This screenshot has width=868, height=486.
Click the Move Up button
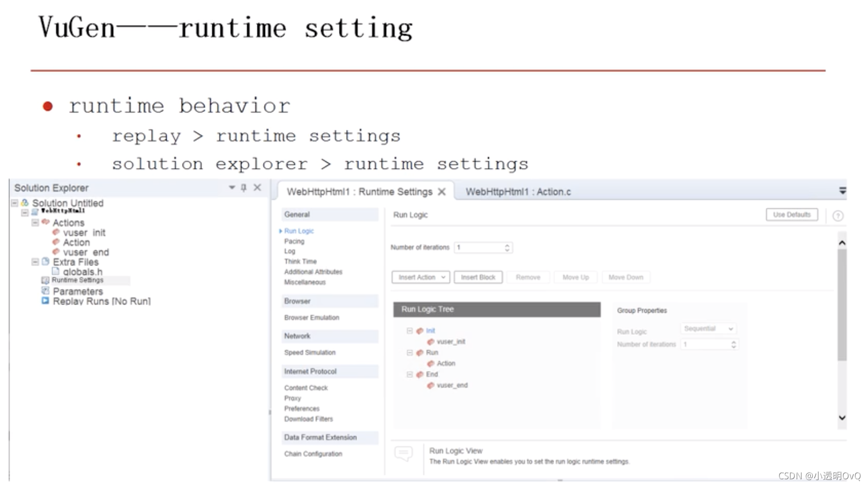pos(576,277)
